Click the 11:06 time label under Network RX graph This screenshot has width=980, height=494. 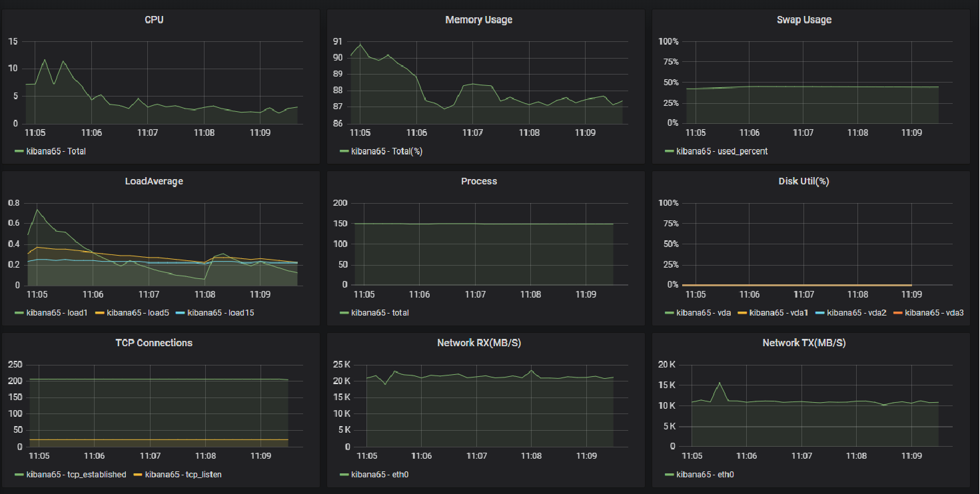(422, 456)
